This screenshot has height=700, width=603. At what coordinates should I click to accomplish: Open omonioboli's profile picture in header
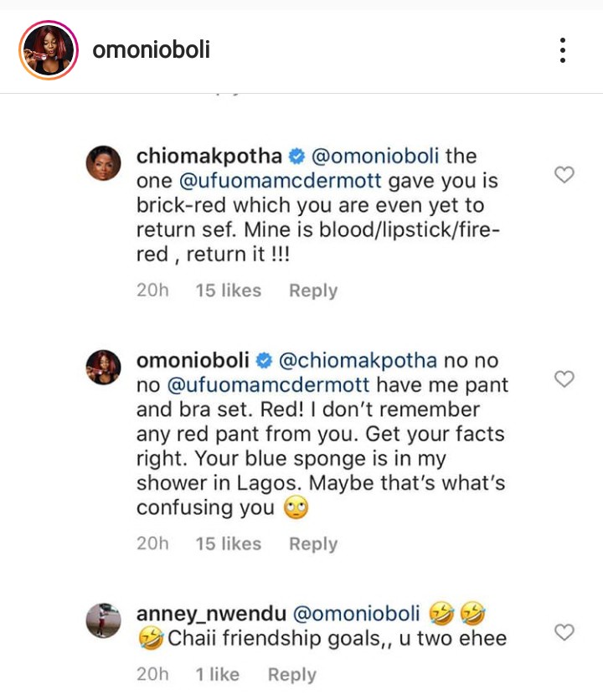tap(49, 50)
